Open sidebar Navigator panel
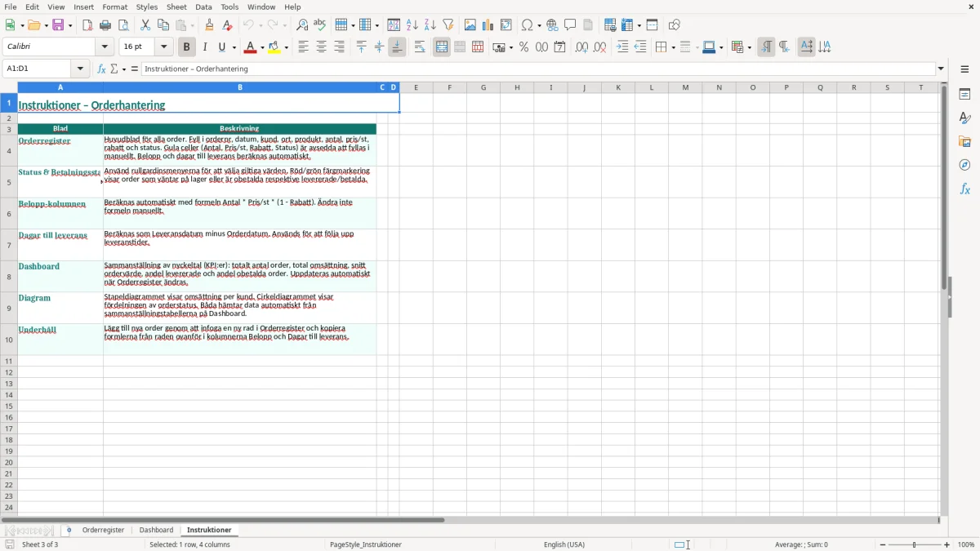980x551 pixels. point(964,165)
